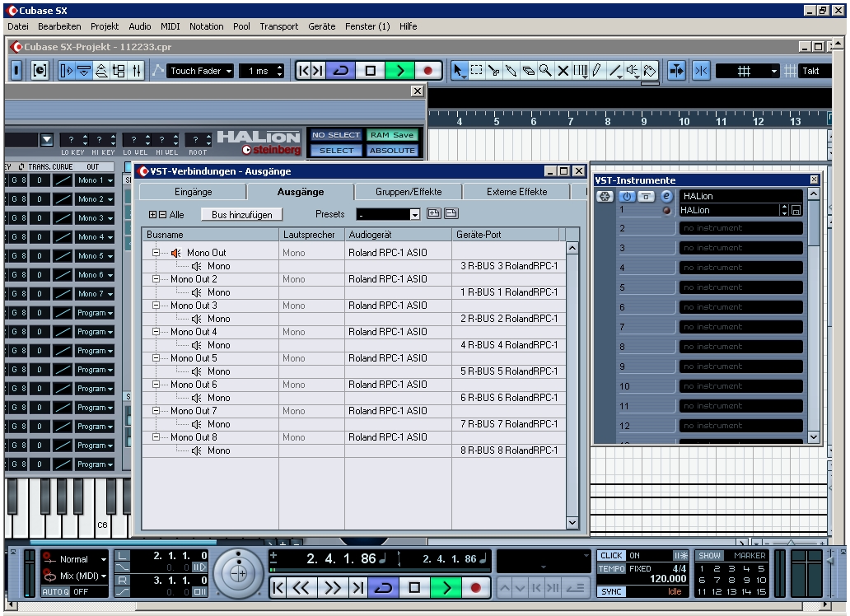Switch to the Externe Effekte tab
850x616 pixels.
click(516, 192)
